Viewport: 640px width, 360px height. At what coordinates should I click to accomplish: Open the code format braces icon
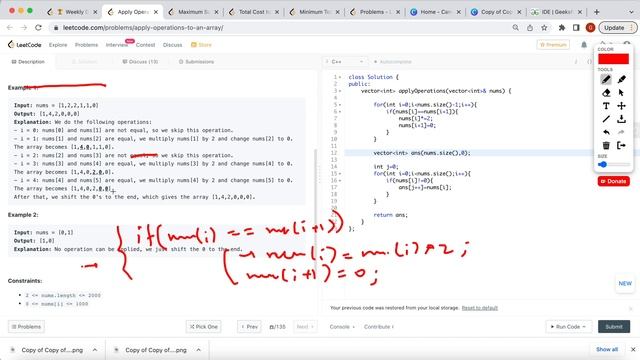589,62
